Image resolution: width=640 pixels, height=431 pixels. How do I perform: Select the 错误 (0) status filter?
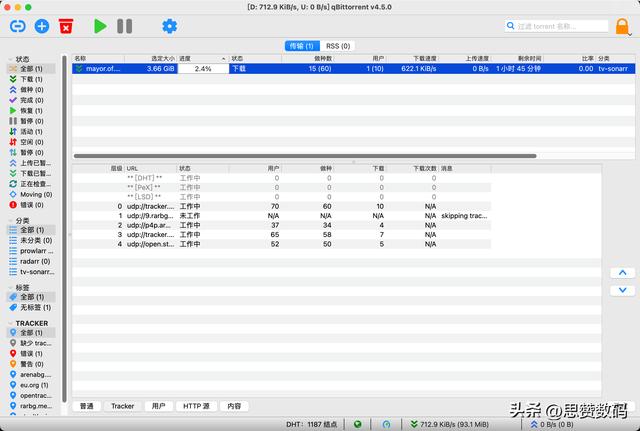tap(31, 205)
